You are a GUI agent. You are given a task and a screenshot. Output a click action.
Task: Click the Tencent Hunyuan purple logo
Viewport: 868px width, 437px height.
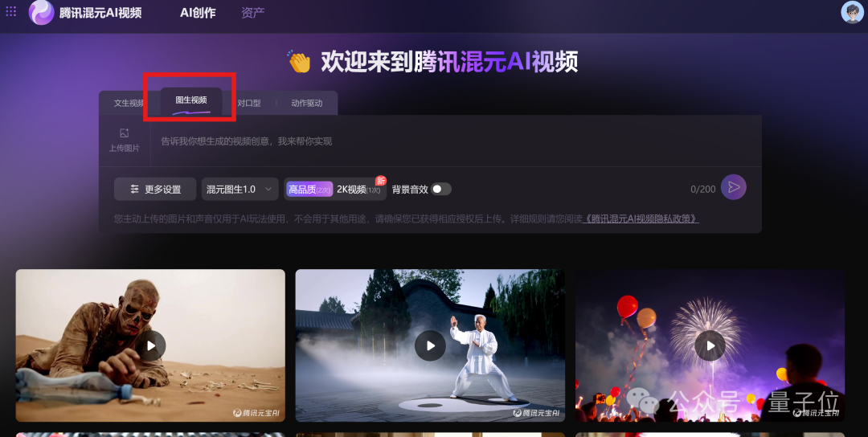(41, 12)
